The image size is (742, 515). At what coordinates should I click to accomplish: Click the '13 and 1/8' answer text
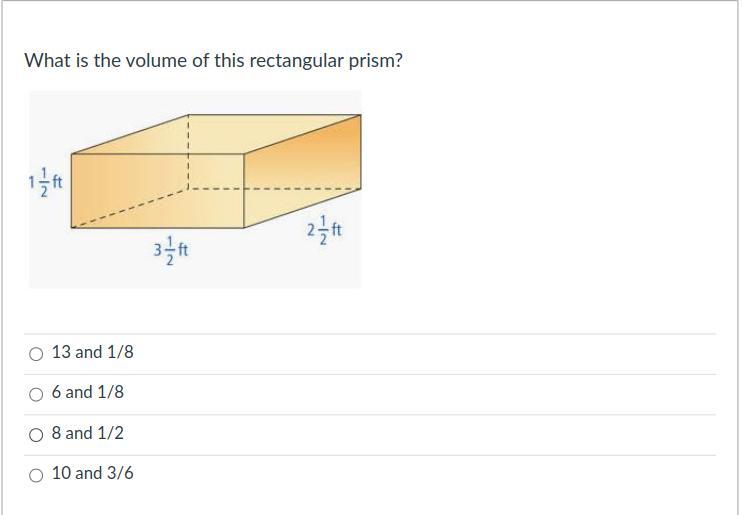[93, 352]
